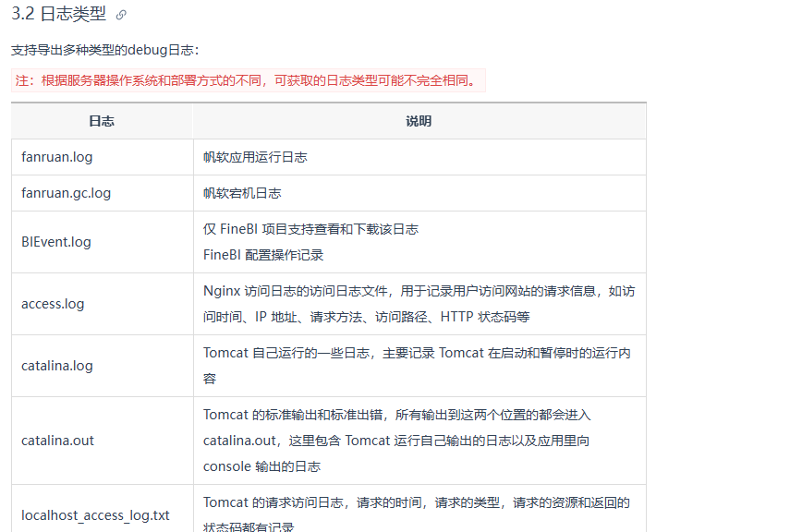Viewport: 790px width, 532px height.
Task: Select the localhost_access_log.txt cell
Action: point(103,509)
